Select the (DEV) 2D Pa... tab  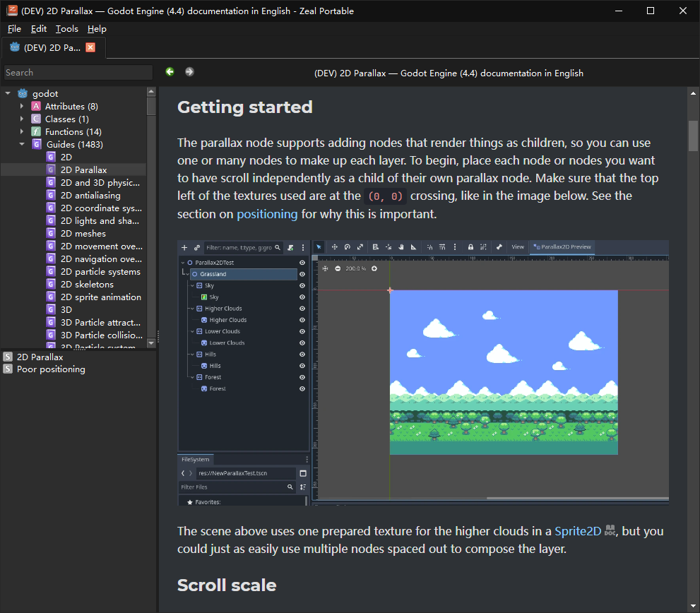[53, 48]
